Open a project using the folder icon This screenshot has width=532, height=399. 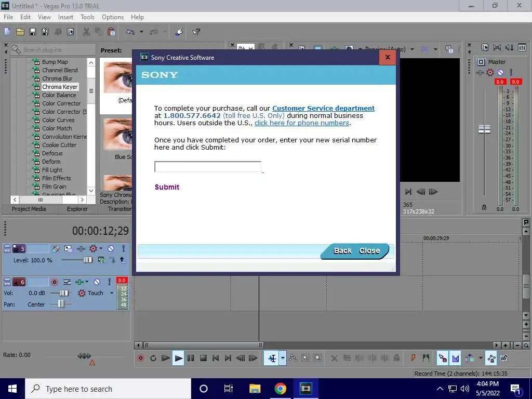(x=20, y=32)
